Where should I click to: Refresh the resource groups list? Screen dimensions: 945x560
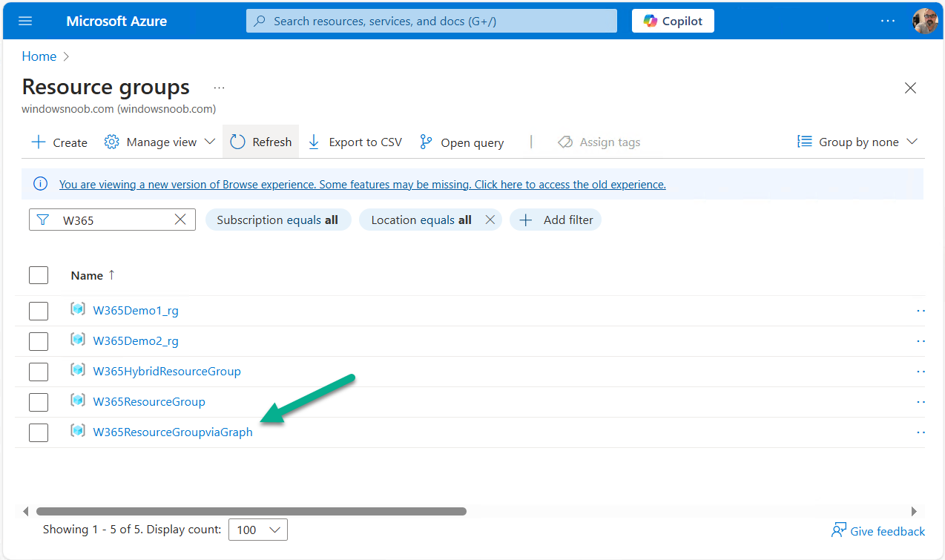click(261, 142)
